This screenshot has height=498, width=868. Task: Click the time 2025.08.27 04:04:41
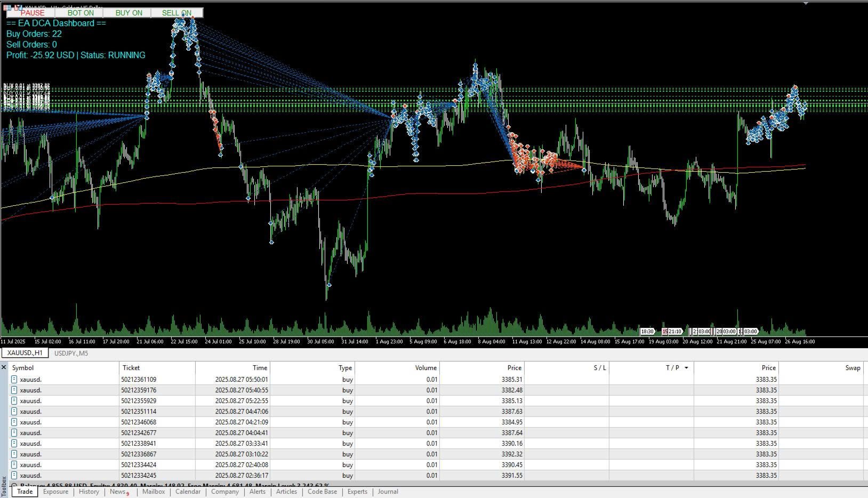point(242,433)
